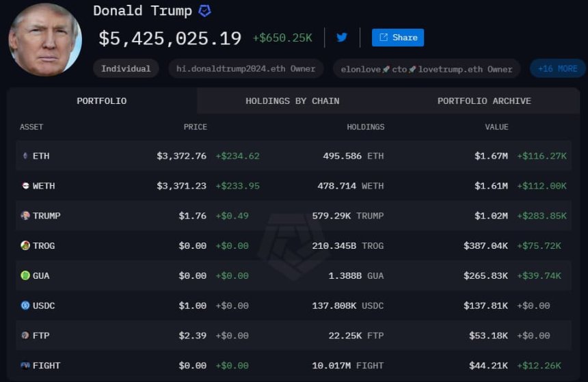
Task: Click the green GUA token icon
Action: (26, 275)
